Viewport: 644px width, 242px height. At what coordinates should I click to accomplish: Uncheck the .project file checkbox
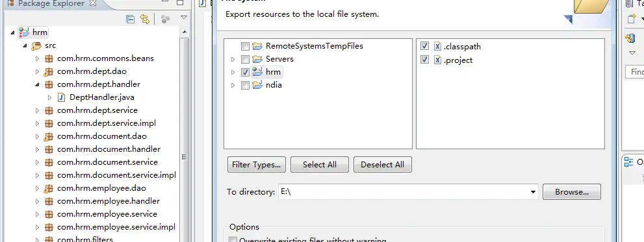pos(425,60)
